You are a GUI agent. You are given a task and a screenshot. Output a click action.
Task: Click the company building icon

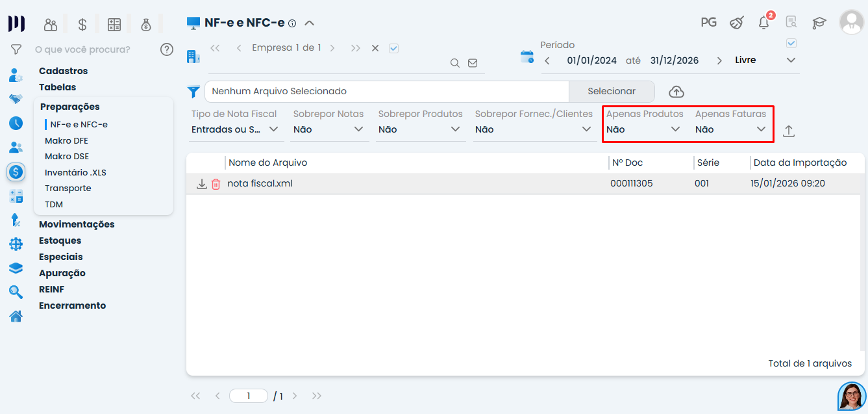[193, 57]
